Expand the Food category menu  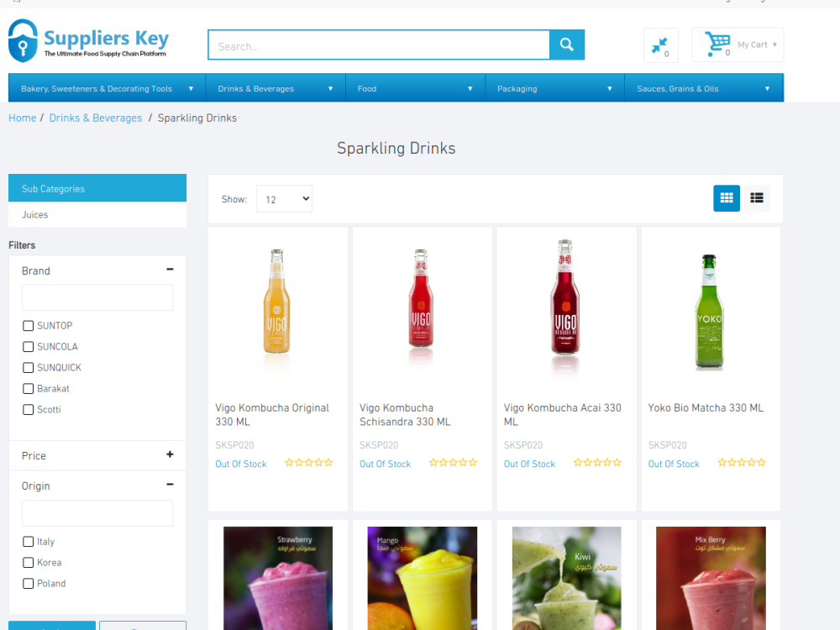pos(415,88)
